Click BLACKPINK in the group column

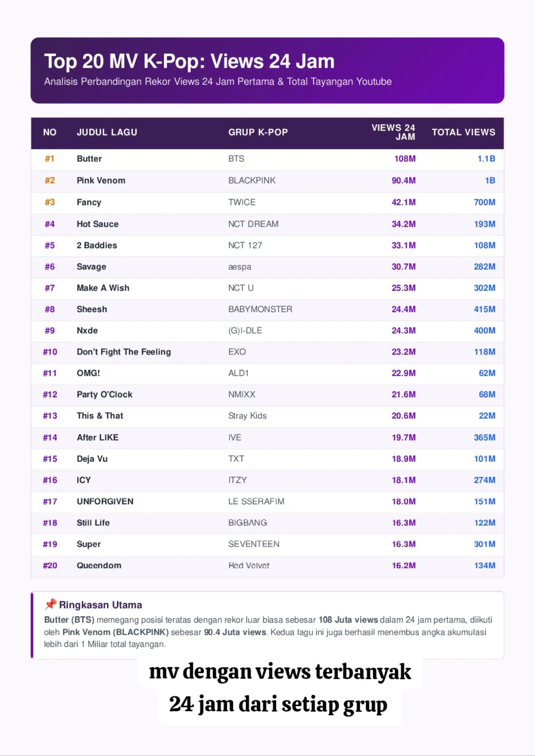tap(252, 180)
